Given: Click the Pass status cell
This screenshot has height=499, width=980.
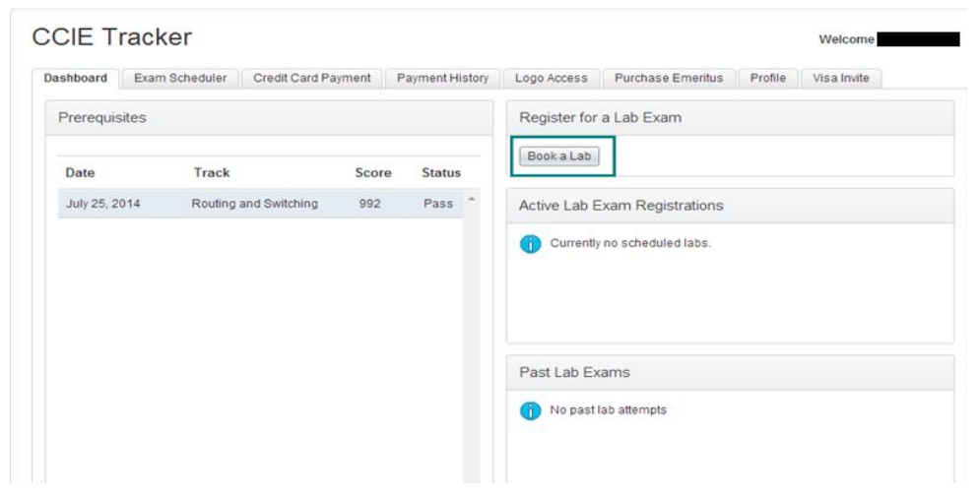Looking at the screenshot, I should (x=438, y=204).
